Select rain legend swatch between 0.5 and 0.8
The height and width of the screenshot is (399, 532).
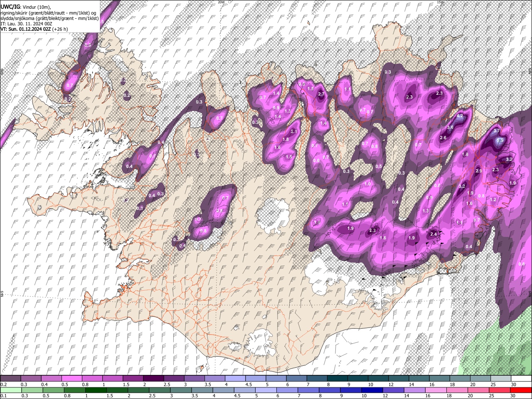point(53,390)
